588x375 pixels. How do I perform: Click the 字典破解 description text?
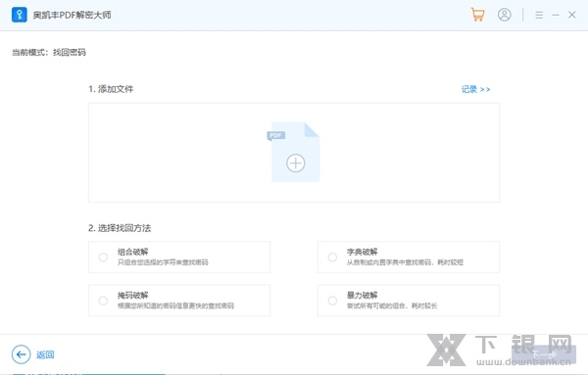[405, 262]
